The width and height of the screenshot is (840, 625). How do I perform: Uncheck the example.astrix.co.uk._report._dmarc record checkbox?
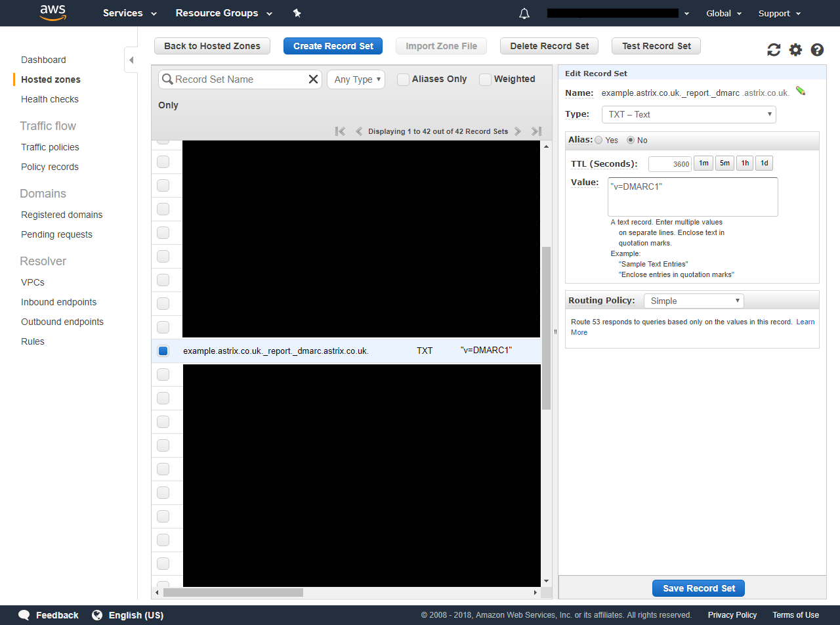[163, 351]
